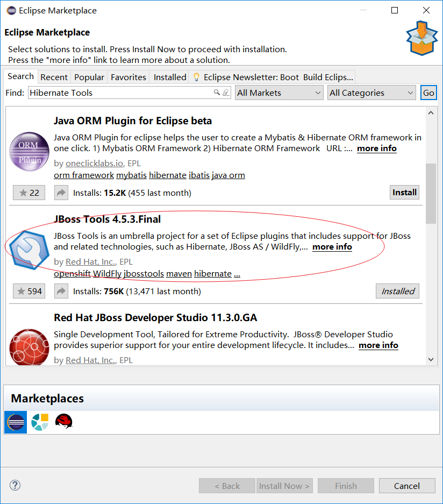The width and height of the screenshot is (443, 504).
Task: Open the Eclipse Newsletter tab
Action: [273, 77]
